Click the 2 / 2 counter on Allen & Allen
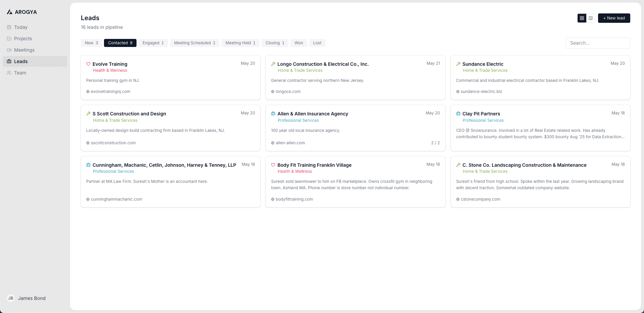This screenshot has width=644, height=313. [435, 143]
